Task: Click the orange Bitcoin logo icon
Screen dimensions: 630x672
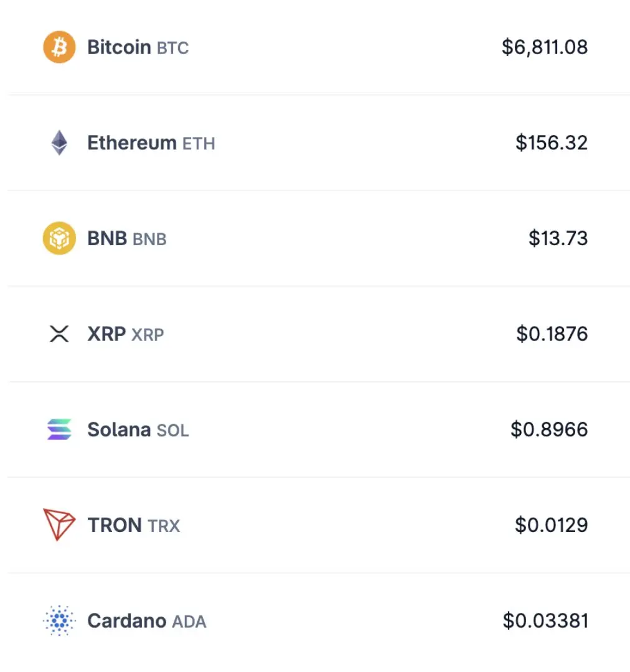Action: click(59, 47)
